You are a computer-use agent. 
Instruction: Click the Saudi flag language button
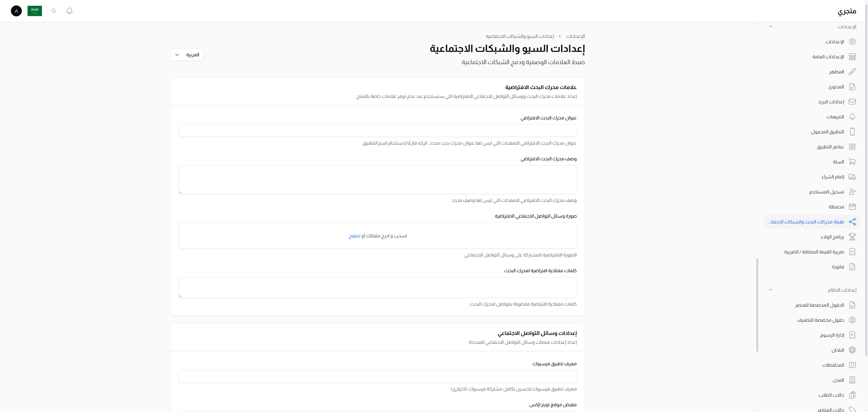click(35, 11)
